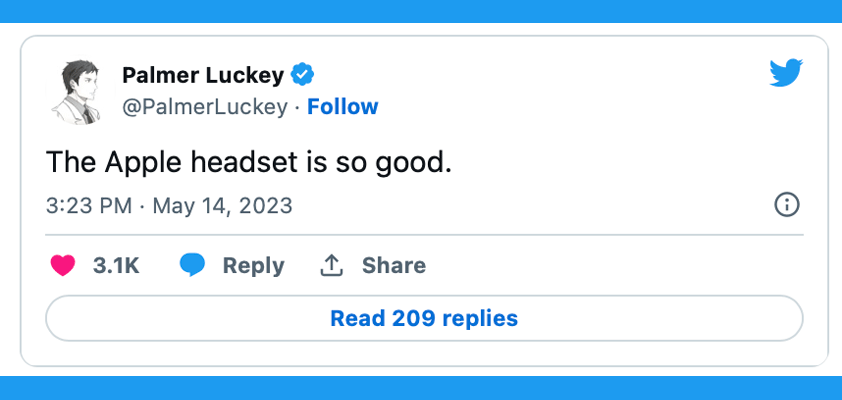This screenshot has width=842, height=400.
Task: Like the tweet with the heart icon
Action: pyautogui.click(x=63, y=265)
